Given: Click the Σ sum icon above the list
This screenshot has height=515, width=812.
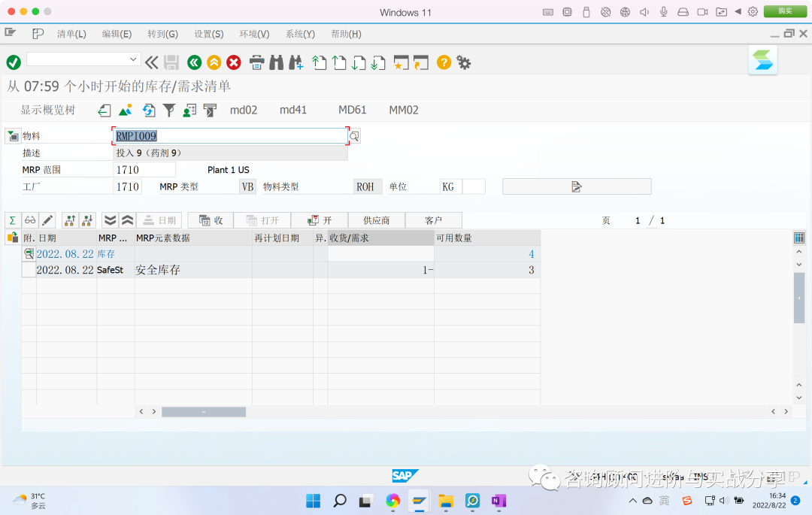Looking at the screenshot, I should pyautogui.click(x=13, y=220).
